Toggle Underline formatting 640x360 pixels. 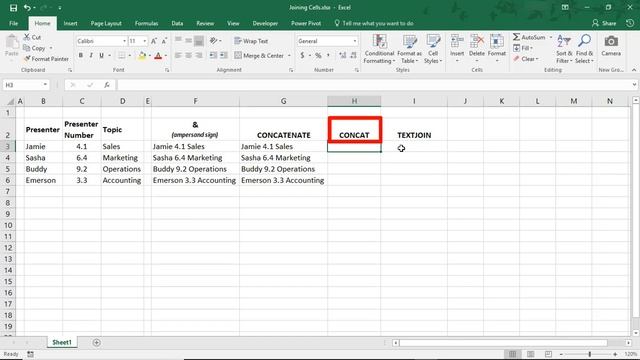tap(101, 56)
